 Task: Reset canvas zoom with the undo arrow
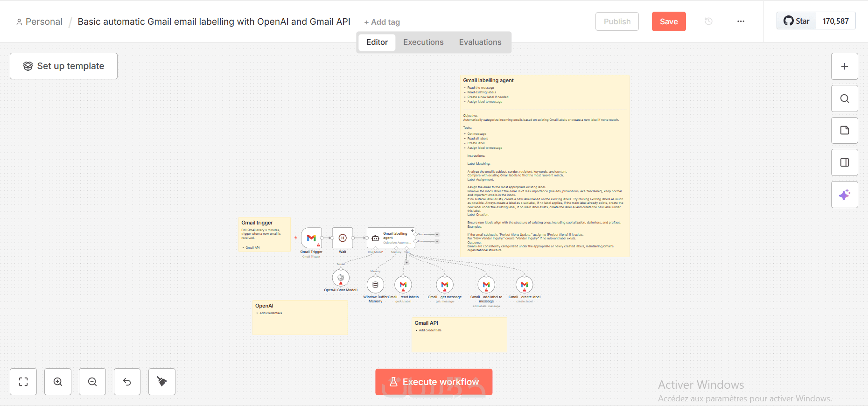point(127,382)
